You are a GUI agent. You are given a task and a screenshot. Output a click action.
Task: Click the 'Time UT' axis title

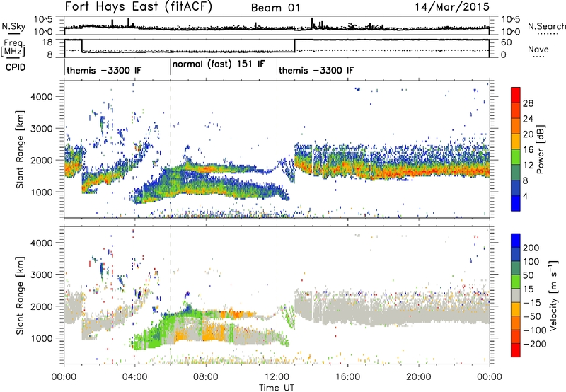tap(277, 388)
